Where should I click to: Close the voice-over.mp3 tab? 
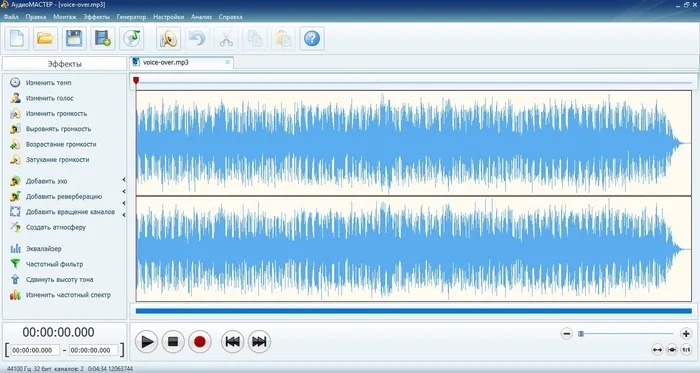pyautogui.click(x=227, y=62)
